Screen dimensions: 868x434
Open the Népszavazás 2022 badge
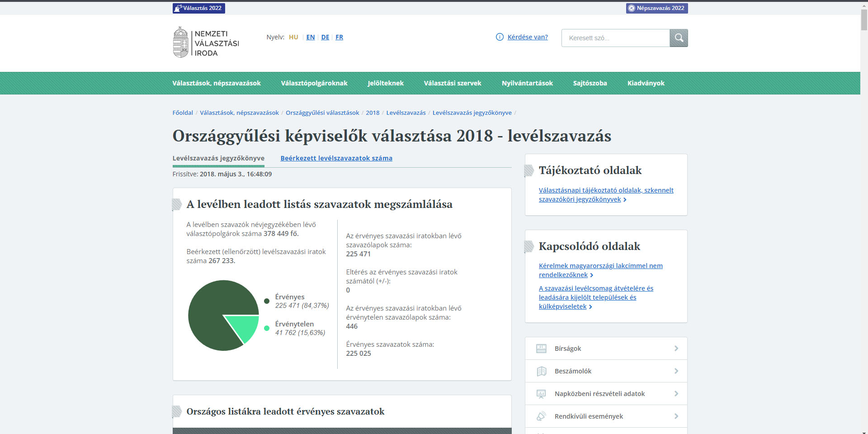pyautogui.click(x=657, y=8)
